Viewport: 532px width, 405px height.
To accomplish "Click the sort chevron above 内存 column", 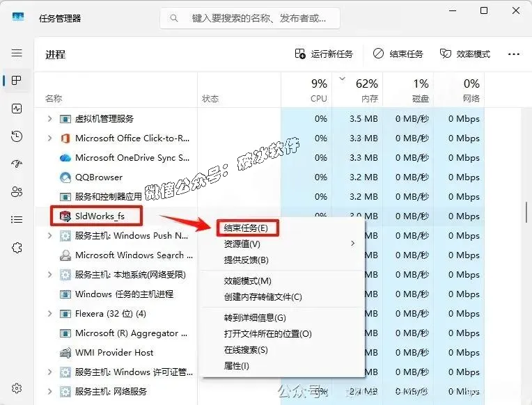I will pos(343,79).
